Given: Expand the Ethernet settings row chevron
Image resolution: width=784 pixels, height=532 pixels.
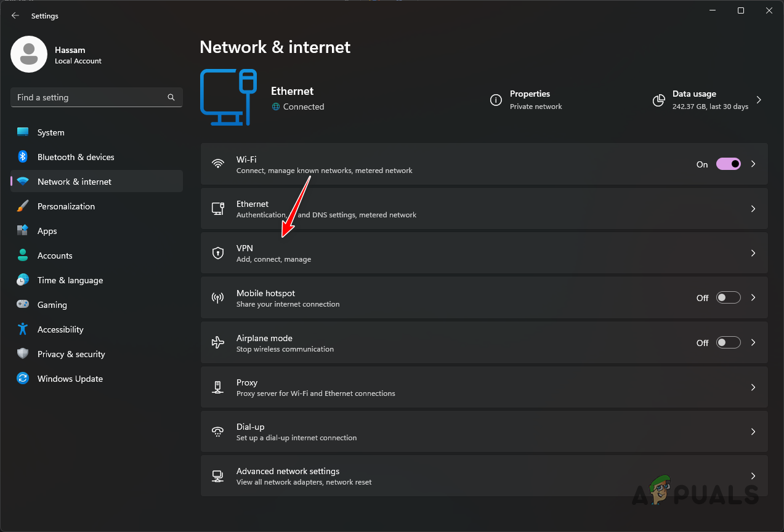Looking at the screenshot, I should point(753,208).
